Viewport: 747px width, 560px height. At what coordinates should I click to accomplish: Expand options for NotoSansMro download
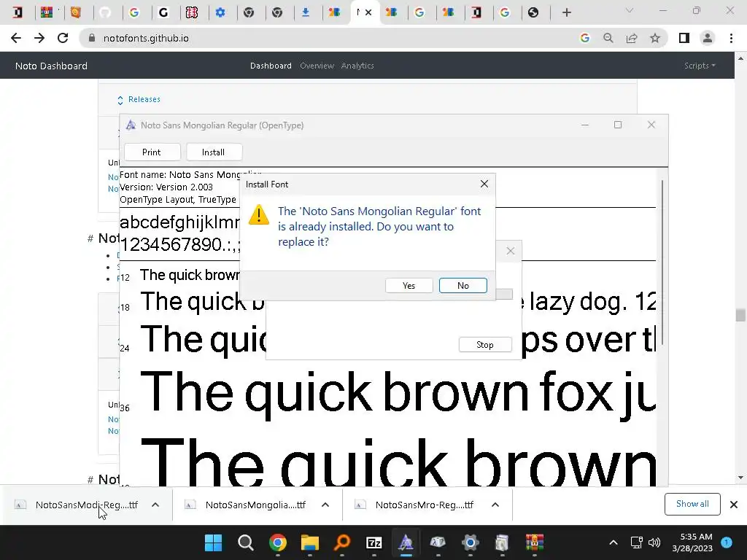495,505
